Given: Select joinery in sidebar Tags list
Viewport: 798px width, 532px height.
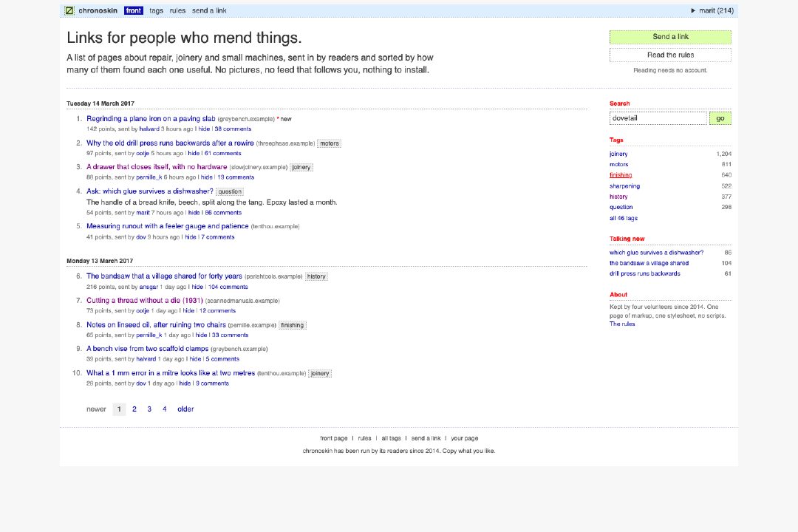Looking at the screenshot, I should pyautogui.click(x=618, y=154).
